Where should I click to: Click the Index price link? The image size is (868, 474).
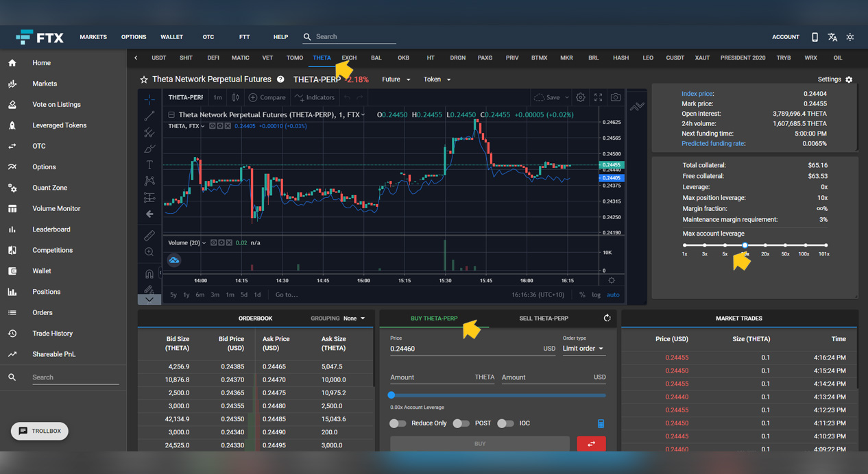point(697,94)
